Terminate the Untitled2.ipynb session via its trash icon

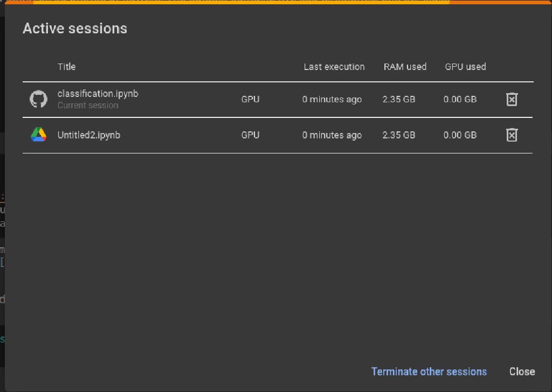(x=511, y=135)
